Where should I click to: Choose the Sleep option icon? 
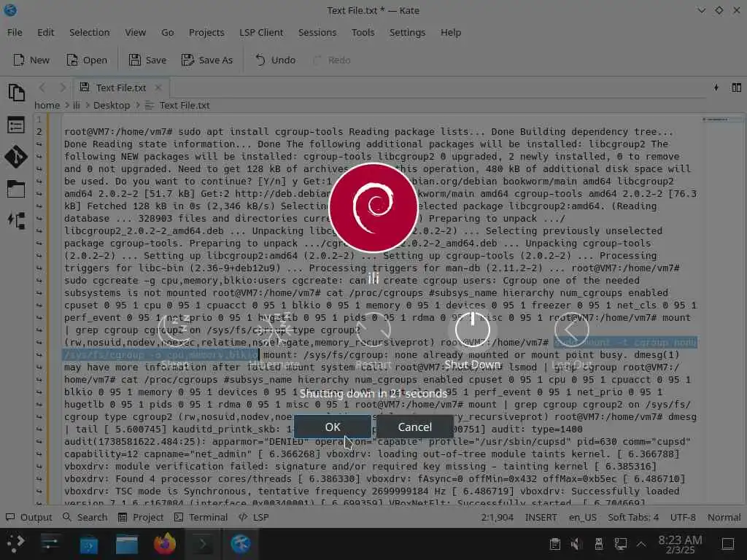(x=175, y=329)
